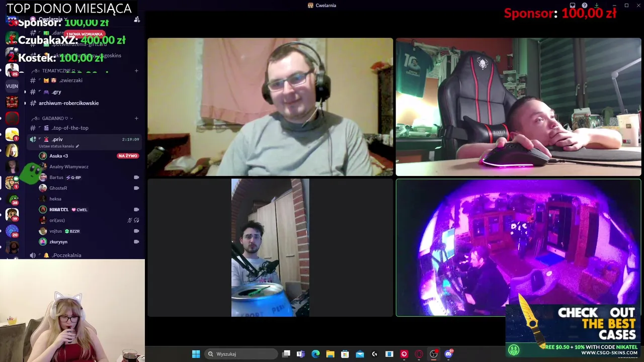The image size is (644, 362).
Task: Open the invite people icon beside Cwelarnia
Action: tap(137, 19)
